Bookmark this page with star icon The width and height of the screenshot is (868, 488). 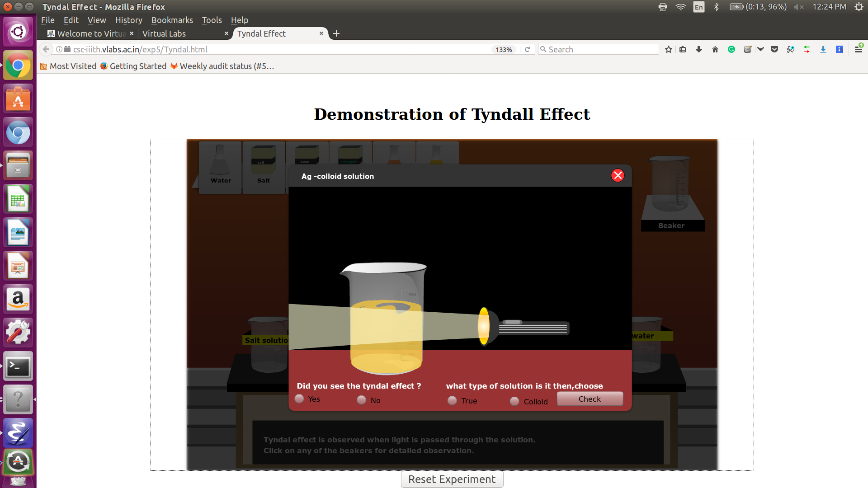669,50
